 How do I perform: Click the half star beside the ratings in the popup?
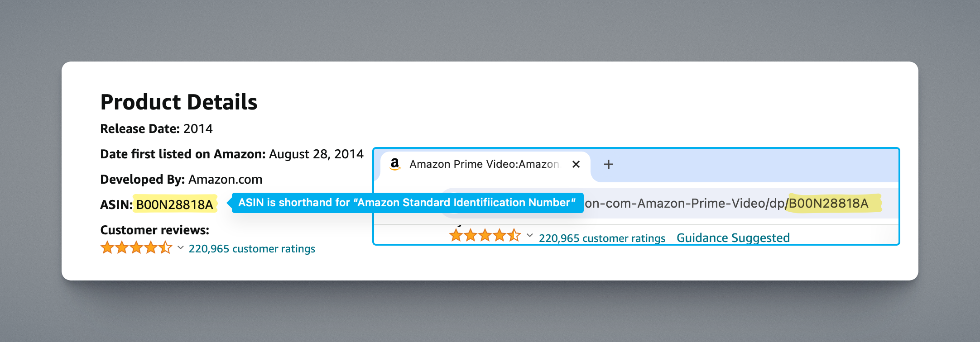point(514,236)
